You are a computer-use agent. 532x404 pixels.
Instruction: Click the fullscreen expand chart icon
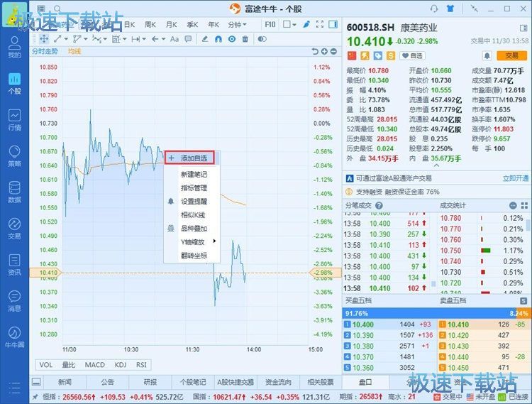coord(320,24)
